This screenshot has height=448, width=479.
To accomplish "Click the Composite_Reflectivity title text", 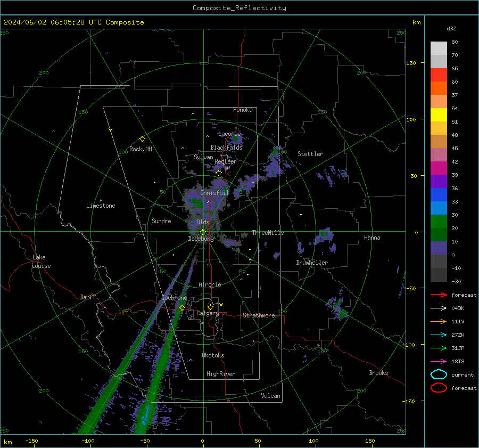I will (240, 8).
